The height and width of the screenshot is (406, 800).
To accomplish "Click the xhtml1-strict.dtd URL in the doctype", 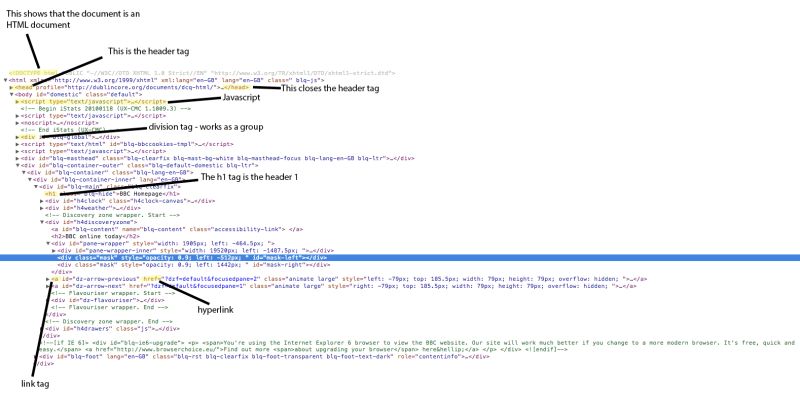I will pyautogui.click(x=303, y=73).
